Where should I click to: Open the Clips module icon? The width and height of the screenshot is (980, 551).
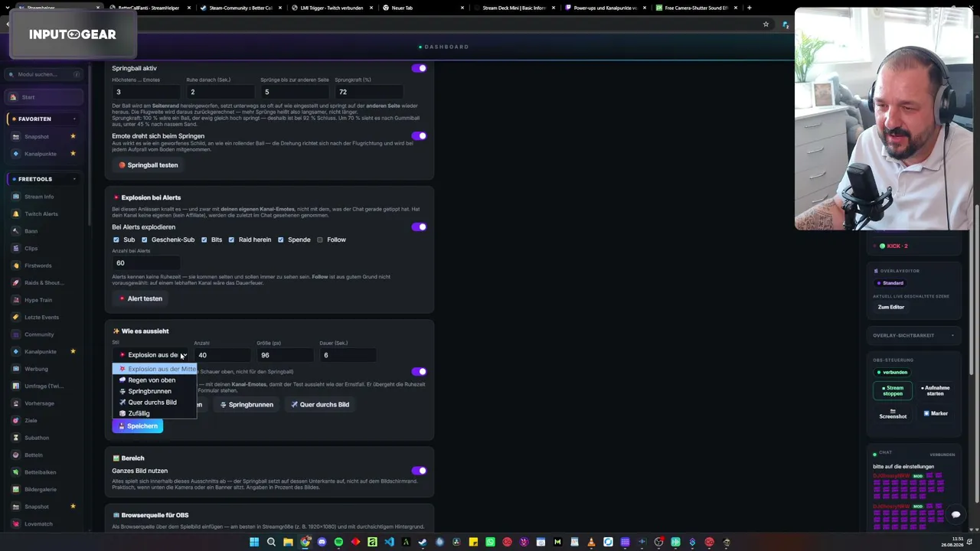(15, 249)
